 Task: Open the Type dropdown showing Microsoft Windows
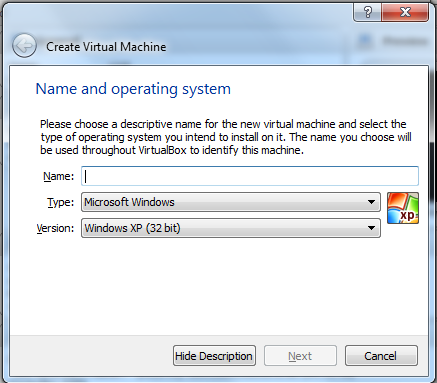[231, 202]
